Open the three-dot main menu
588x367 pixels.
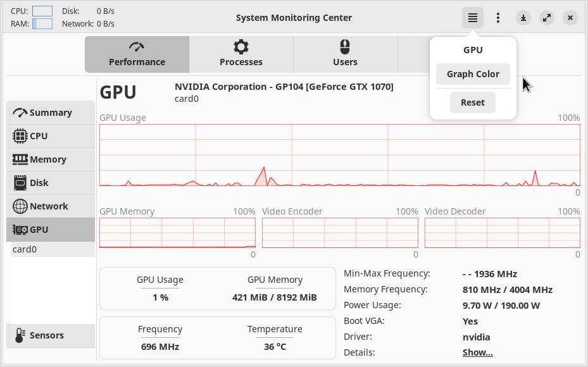click(498, 18)
